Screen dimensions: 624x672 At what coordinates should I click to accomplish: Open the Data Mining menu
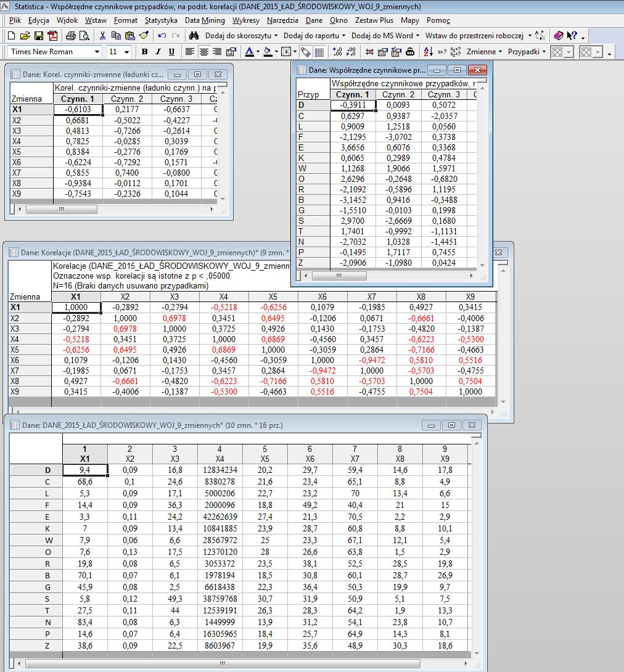coord(205,20)
